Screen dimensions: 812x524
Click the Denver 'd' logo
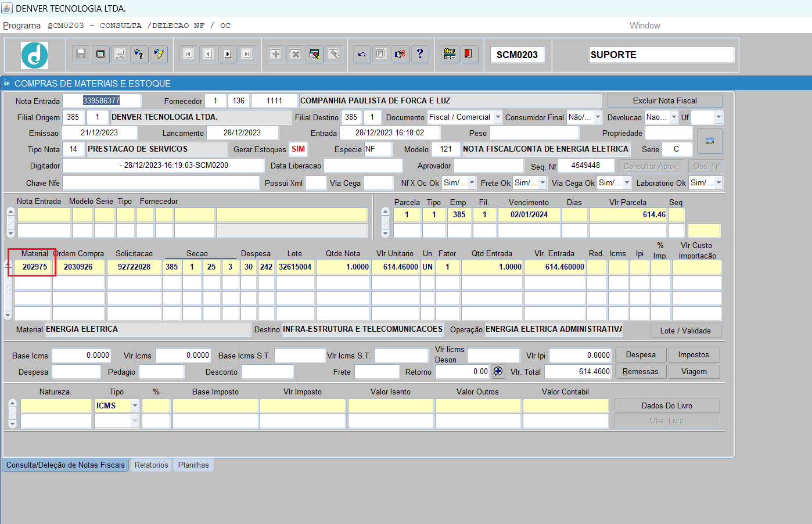35,55
